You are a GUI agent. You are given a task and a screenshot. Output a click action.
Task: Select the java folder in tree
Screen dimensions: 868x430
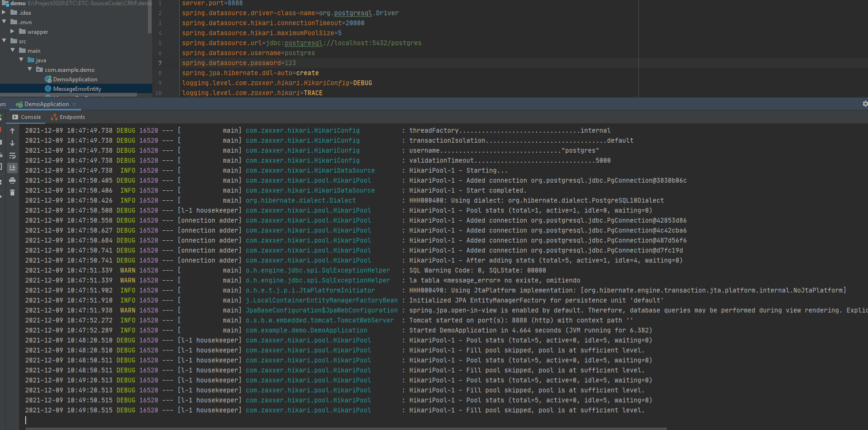(x=41, y=60)
